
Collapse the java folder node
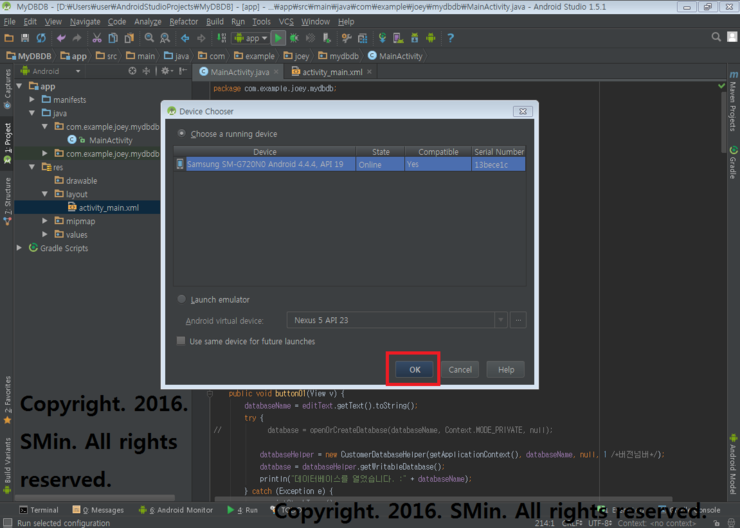32,113
